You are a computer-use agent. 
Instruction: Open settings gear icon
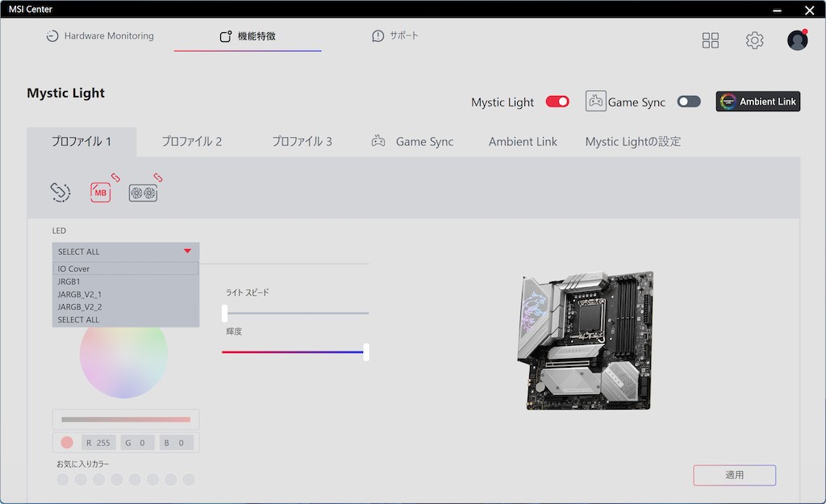click(x=754, y=40)
